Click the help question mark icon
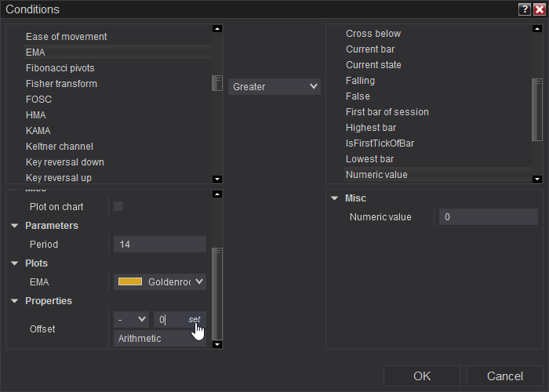This screenshot has height=392, width=549. coord(525,9)
